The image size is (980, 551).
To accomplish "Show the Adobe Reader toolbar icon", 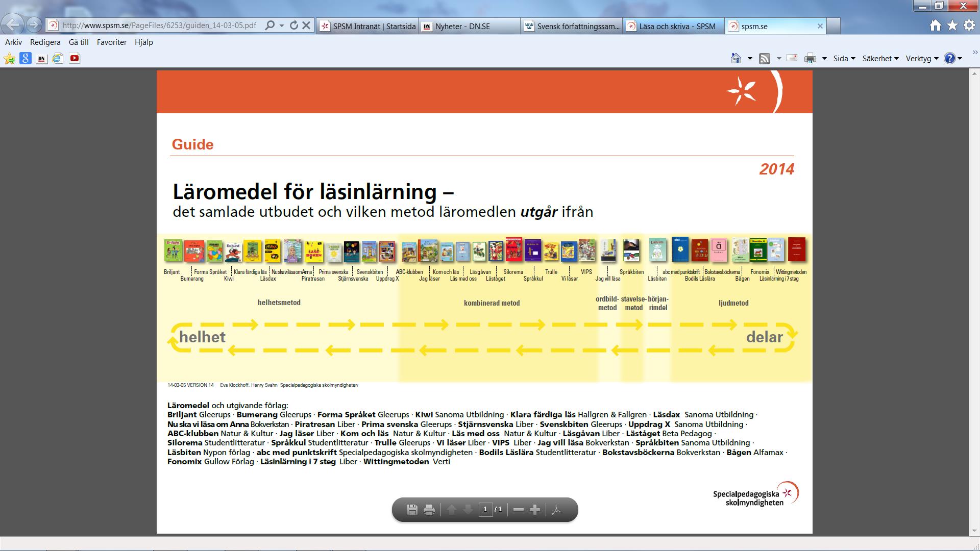I will tap(557, 510).
